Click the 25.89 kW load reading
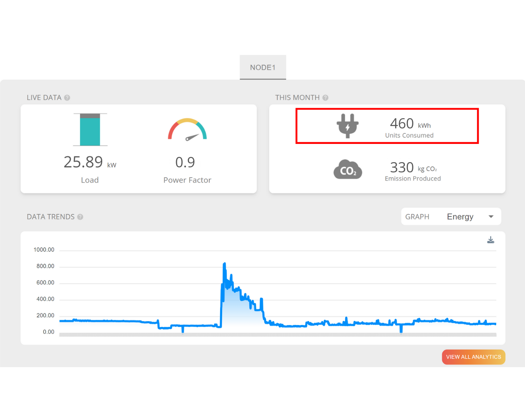 click(x=84, y=162)
